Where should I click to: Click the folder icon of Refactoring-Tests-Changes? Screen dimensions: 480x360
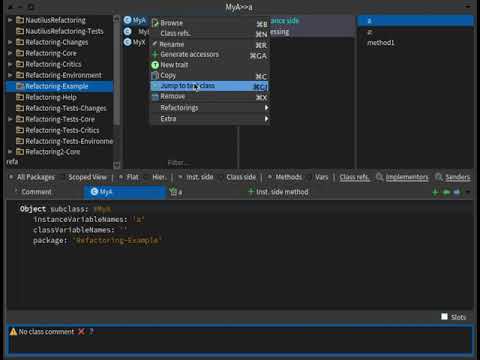click(20, 108)
